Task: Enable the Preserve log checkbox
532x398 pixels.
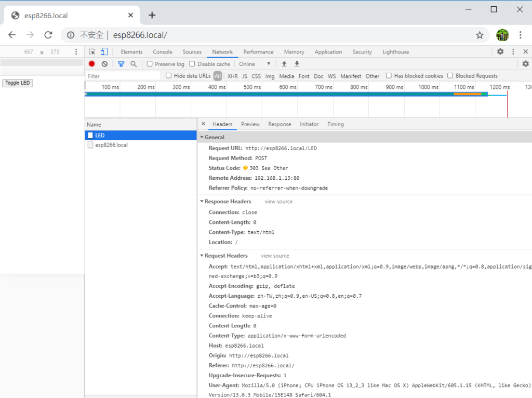Action: click(150, 64)
